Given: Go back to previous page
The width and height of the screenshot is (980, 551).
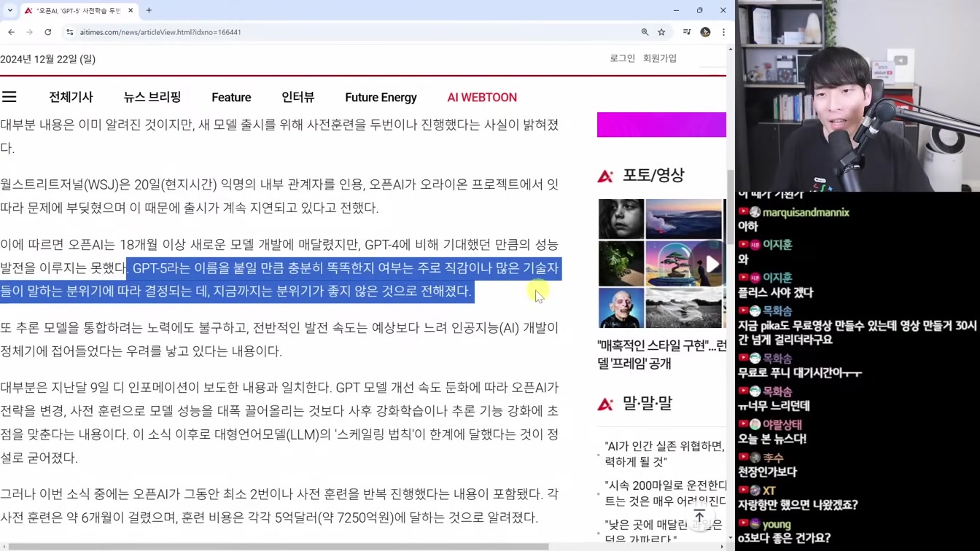Looking at the screenshot, I should (11, 32).
